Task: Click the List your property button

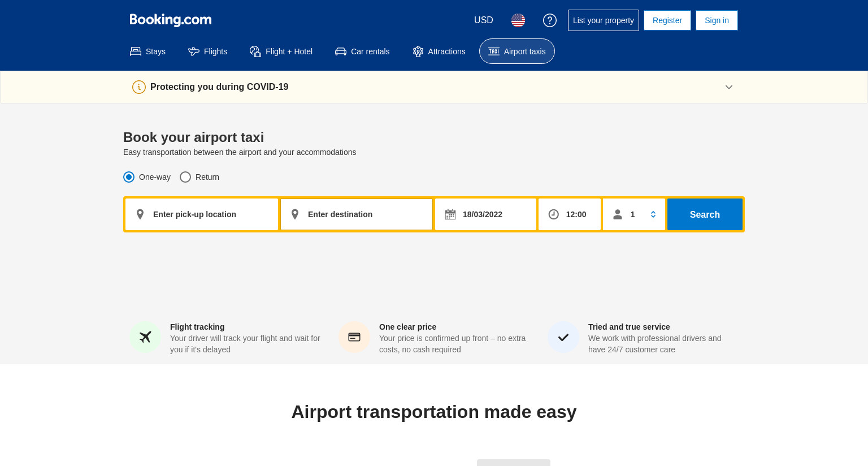Action: 604,20
